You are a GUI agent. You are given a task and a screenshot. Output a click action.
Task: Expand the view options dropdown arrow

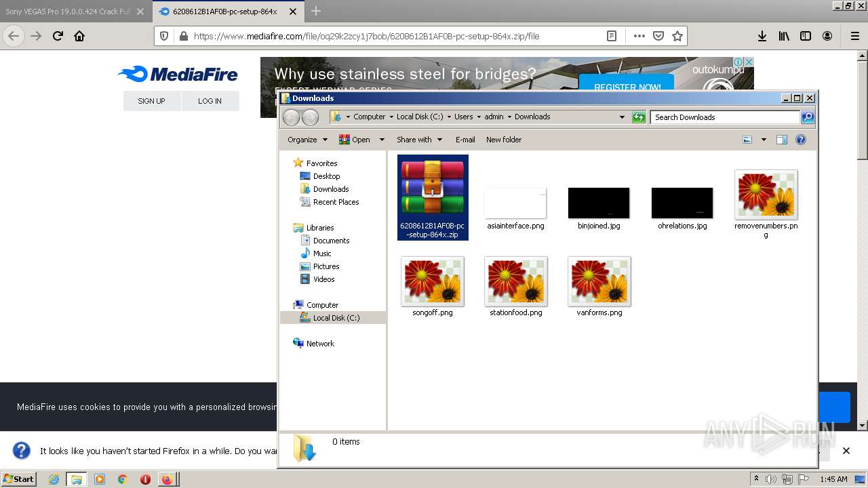coord(764,140)
